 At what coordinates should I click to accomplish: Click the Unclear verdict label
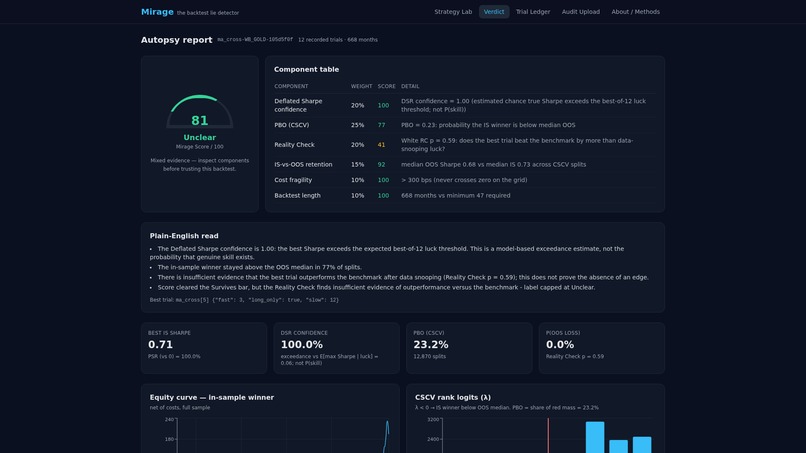(x=199, y=137)
